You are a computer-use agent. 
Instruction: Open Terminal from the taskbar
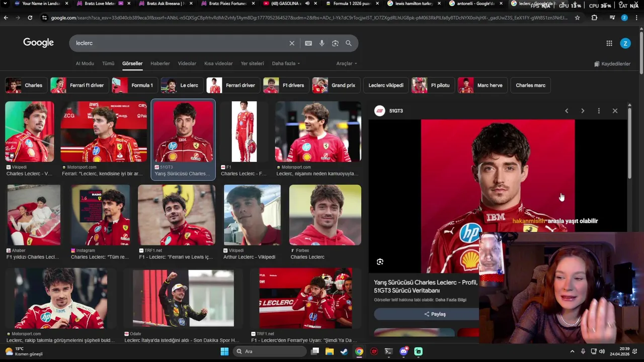[388, 351]
